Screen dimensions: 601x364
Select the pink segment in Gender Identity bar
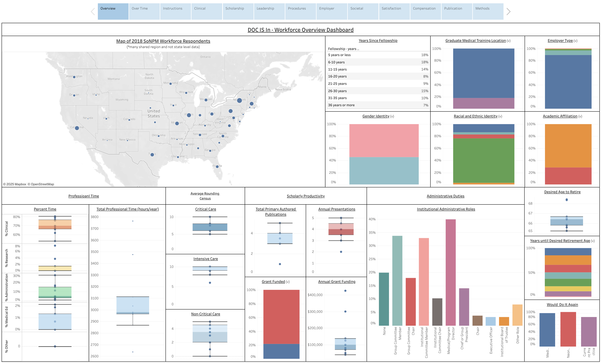tap(384, 140)
